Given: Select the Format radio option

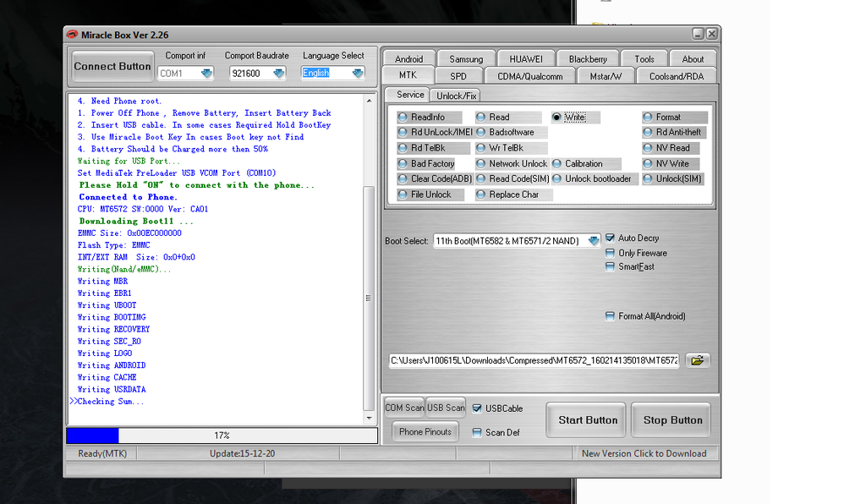Looking at the screenshot, I should point(649,118).
